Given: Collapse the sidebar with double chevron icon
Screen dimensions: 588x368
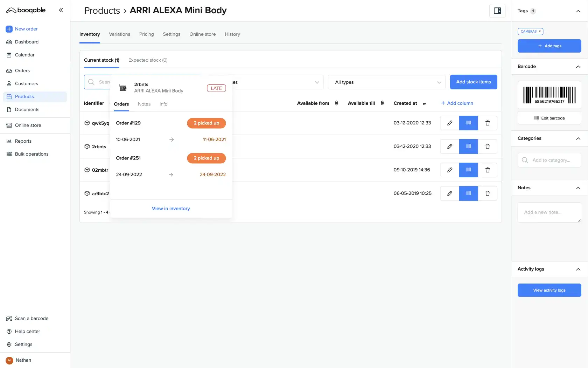Looking at the screenshot, I should 61,10.
